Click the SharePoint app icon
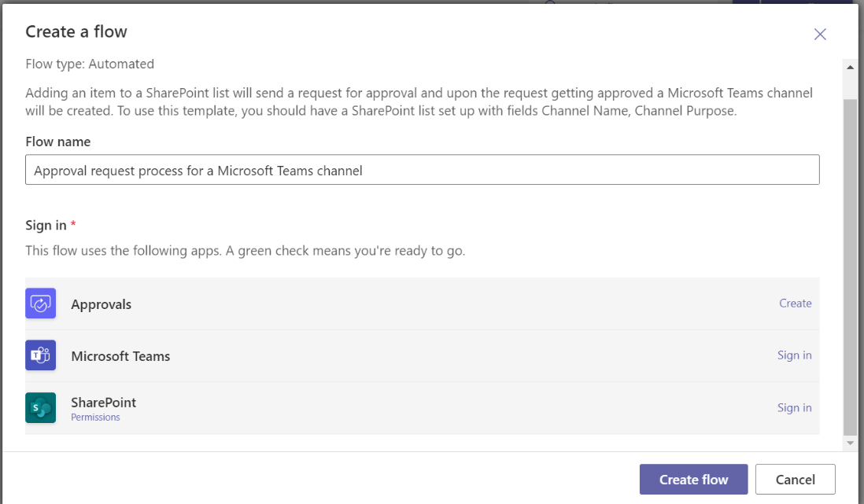Image resolution: width=864 pixels, height=504 pixels. [40, 407]
